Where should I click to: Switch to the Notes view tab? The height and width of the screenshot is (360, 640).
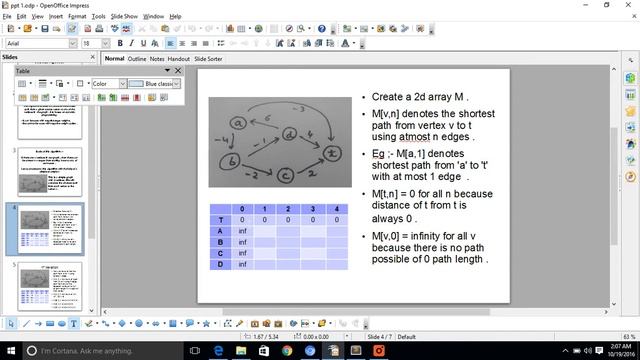coord(157,59)
